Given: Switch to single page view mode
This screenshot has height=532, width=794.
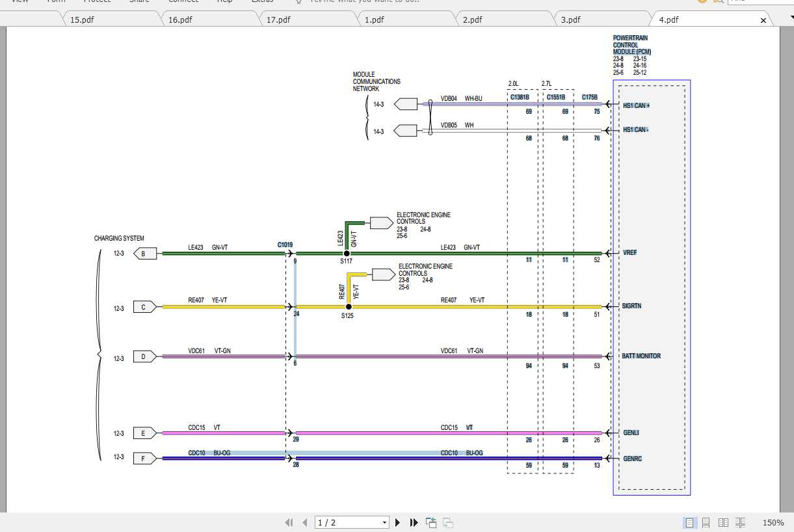Looking at the screenshot, I should pos(689,522).
